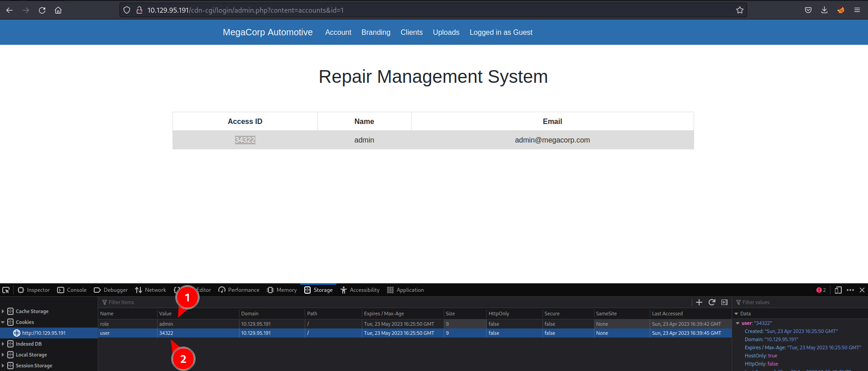
Task: Open DevTools more options menu
Action: click(x=850, y=290)
